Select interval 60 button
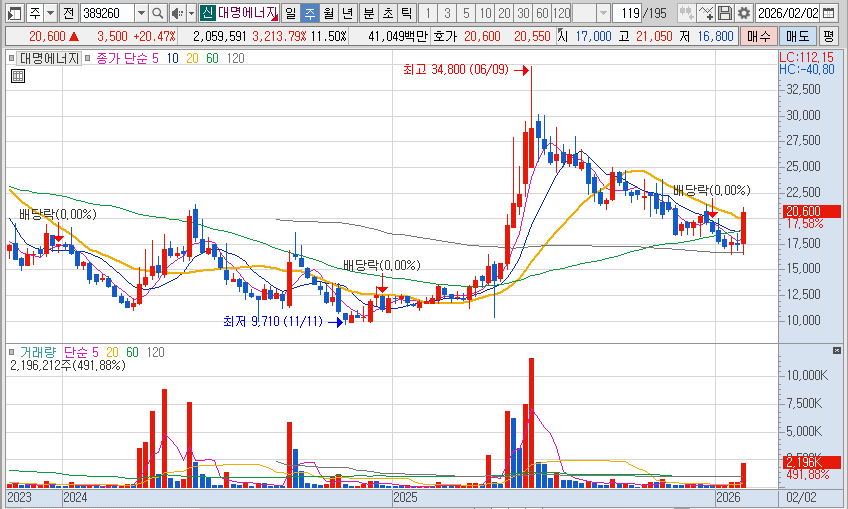This screenshot has height=509, width=848. point(542,12)
